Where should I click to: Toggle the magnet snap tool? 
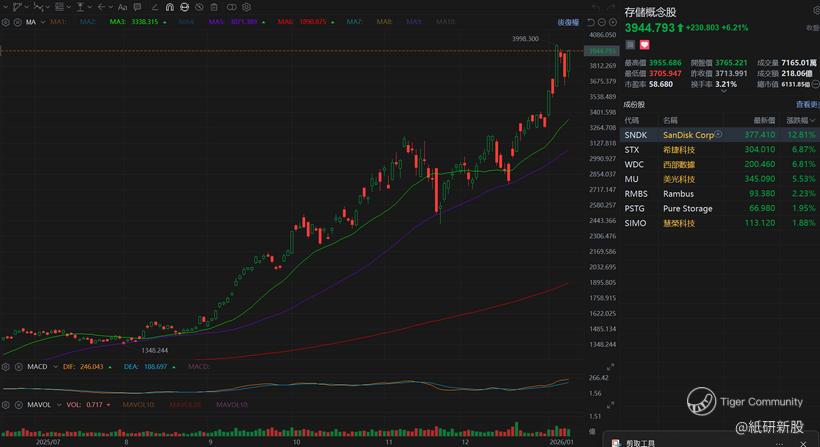(170, 7)
